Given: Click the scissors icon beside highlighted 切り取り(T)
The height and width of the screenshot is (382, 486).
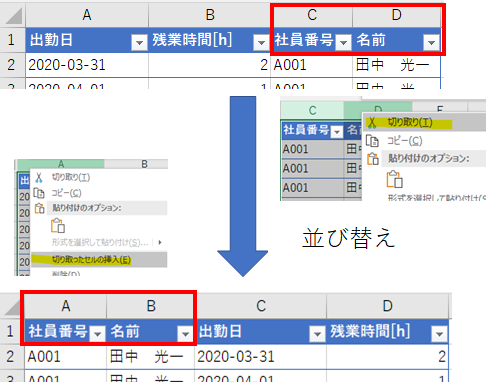Looking at the screenshot, I should click(372, 123).
